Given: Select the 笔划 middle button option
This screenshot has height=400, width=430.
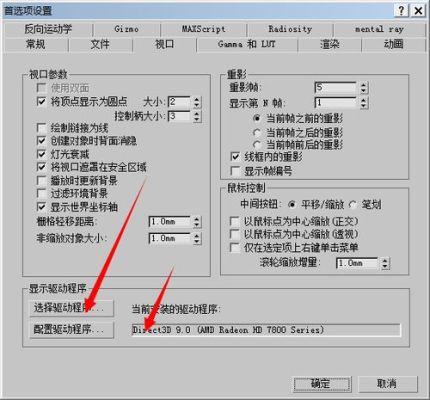Looking at the screenshot, I should point(353,204).
